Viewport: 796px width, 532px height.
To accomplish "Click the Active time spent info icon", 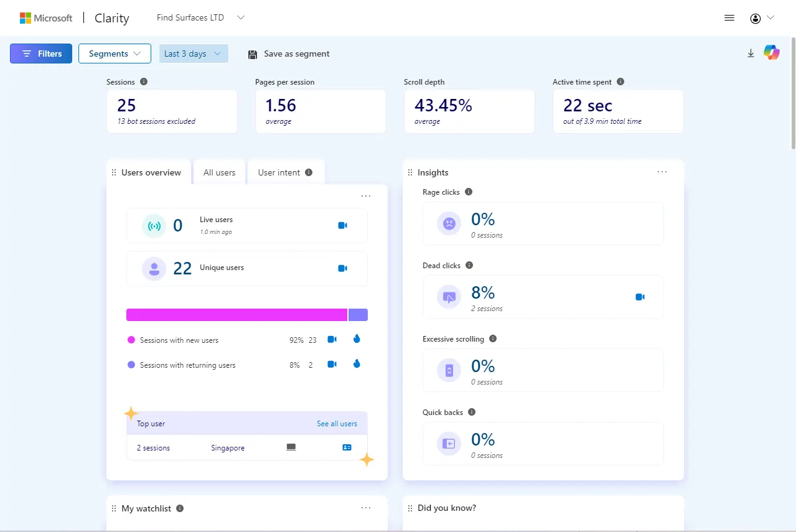I will click(620, 82).
